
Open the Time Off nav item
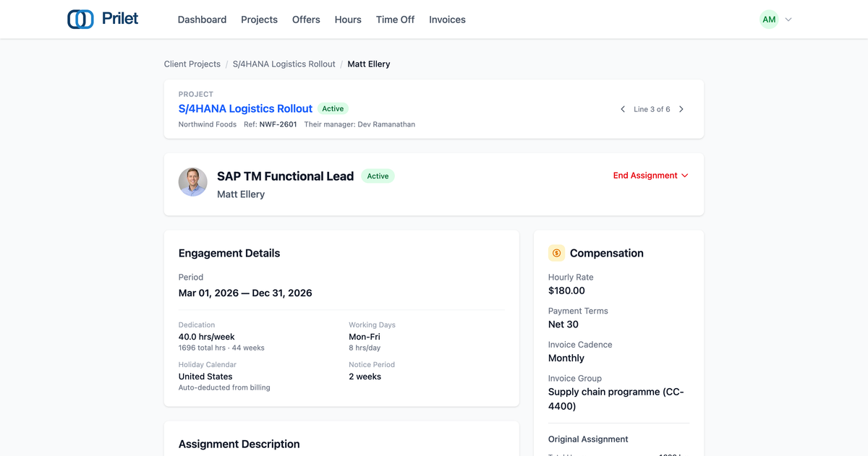coord(395,20)
